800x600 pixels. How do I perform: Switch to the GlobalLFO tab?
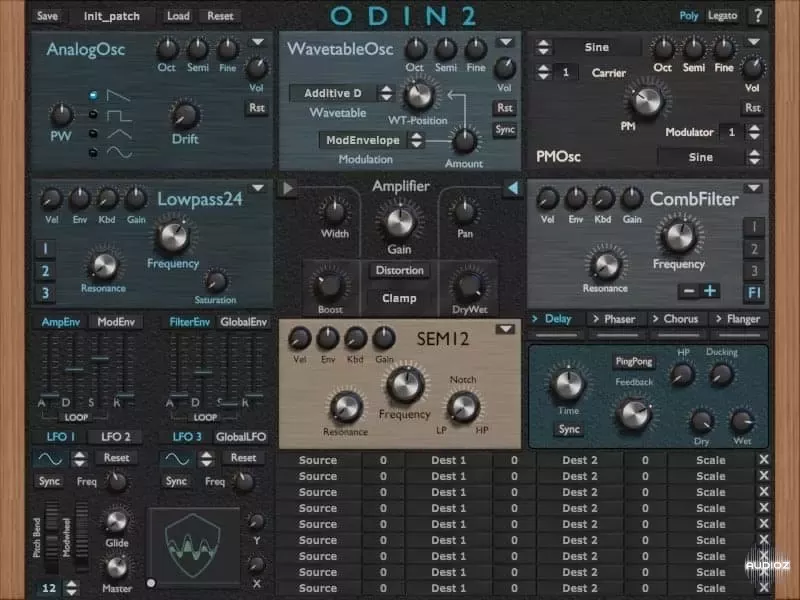click(241, 437)
